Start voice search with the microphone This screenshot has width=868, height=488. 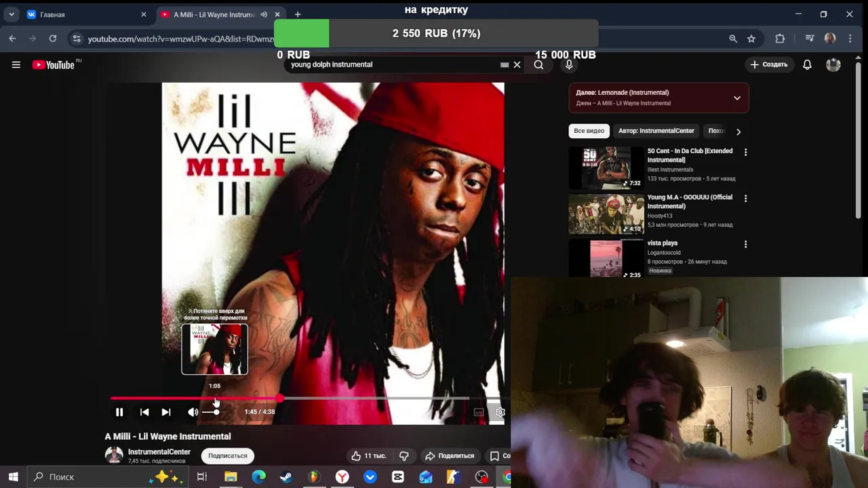click(569, 64)
